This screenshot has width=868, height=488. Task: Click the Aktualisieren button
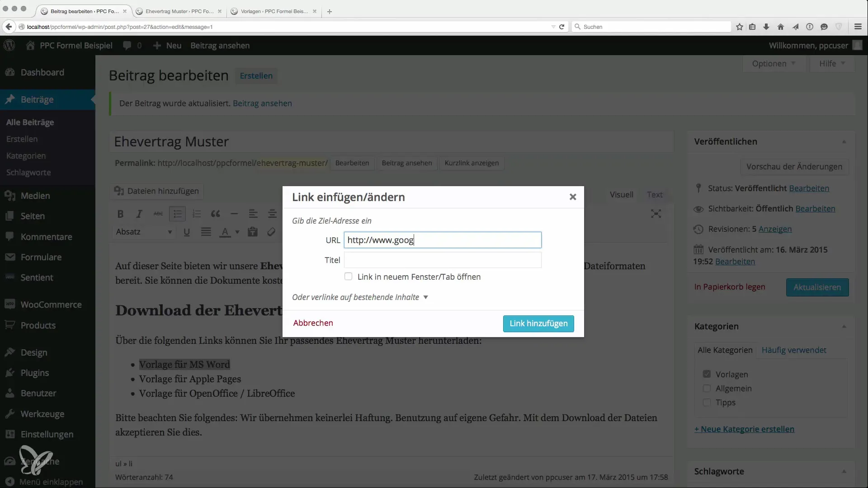coord(817,287)
